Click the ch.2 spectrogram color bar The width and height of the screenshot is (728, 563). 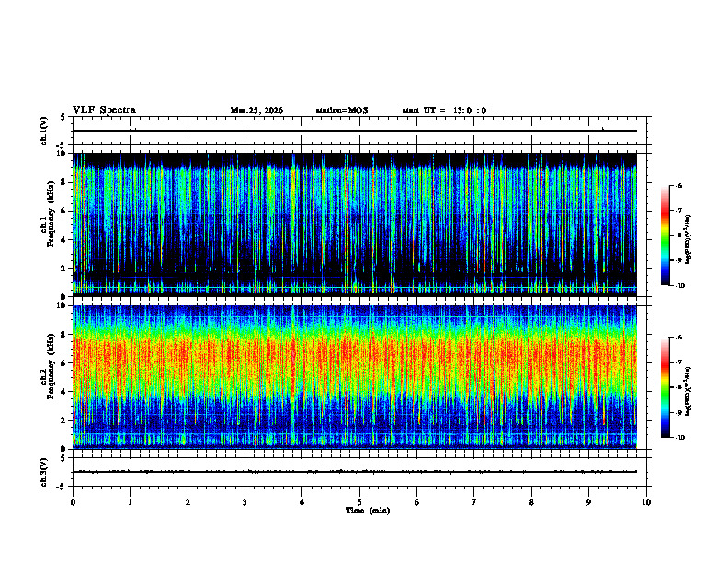point(665,387)
